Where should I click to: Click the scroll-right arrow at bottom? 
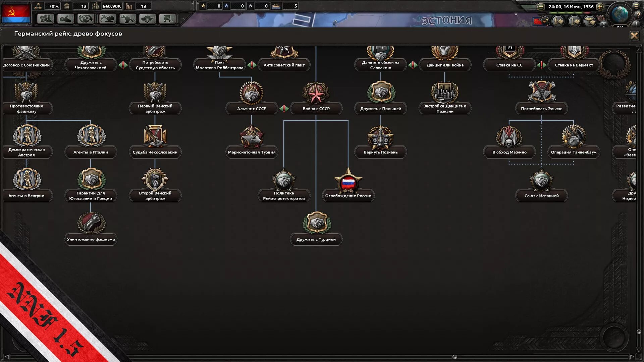coord(632,357)
